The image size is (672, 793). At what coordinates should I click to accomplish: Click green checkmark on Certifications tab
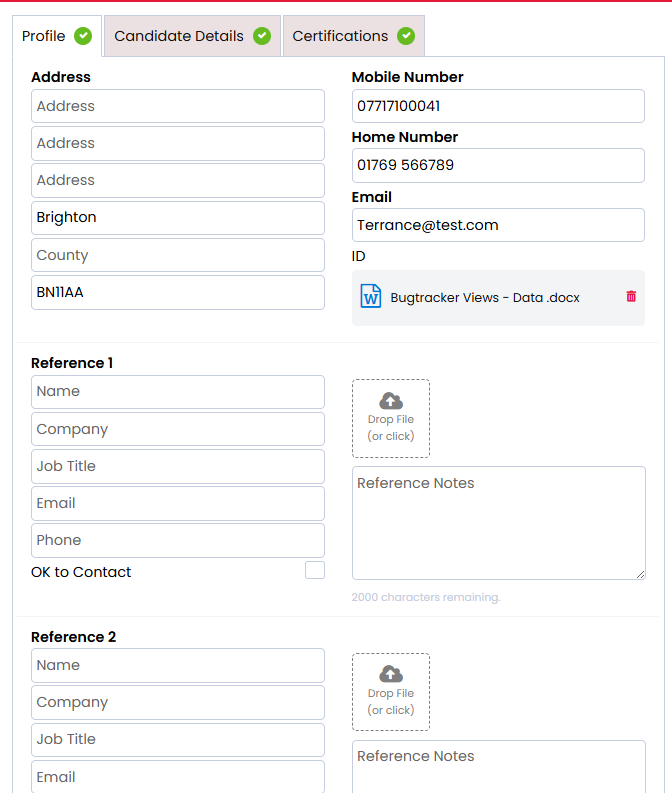click(x=406, y=36)
